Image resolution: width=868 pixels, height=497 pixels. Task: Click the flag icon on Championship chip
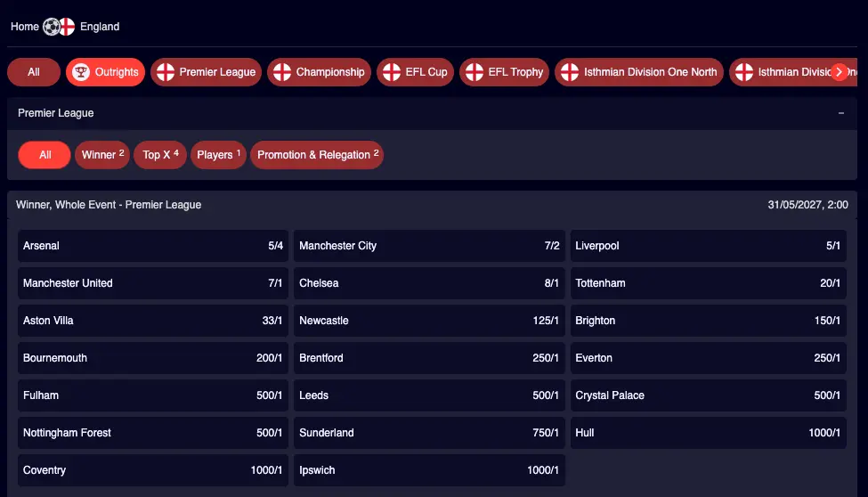[282, 72]
